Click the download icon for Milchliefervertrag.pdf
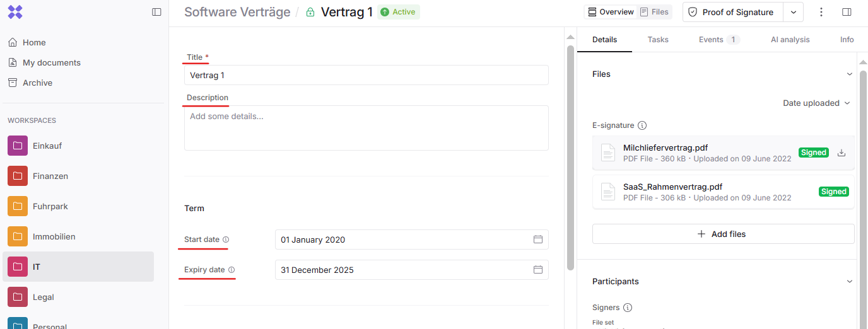 tap(841, 153)
